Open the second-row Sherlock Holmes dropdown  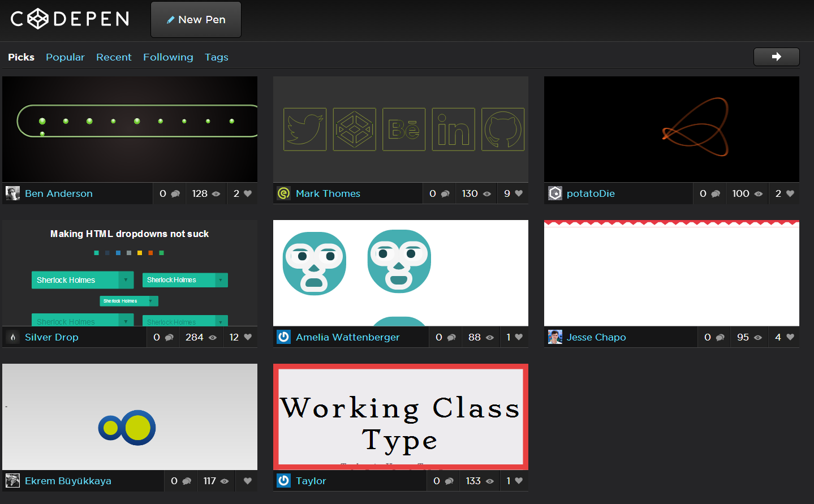click(x=83, y=320)
